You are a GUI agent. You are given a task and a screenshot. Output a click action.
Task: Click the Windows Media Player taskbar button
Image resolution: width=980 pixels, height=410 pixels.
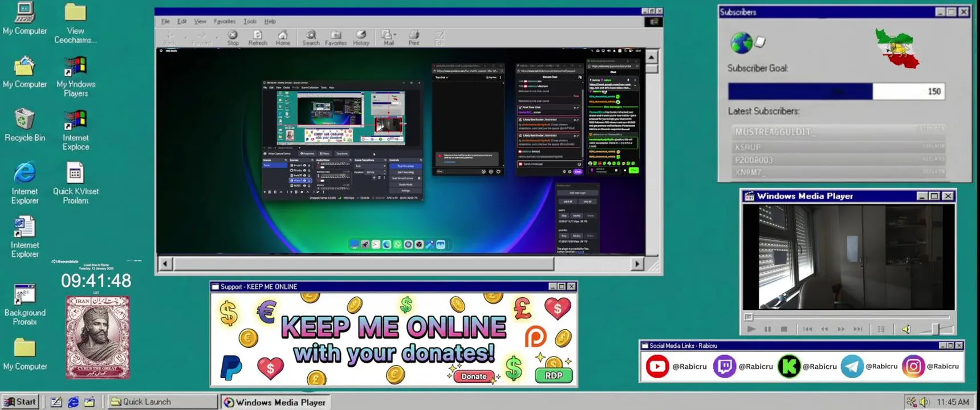click(276, 402)
